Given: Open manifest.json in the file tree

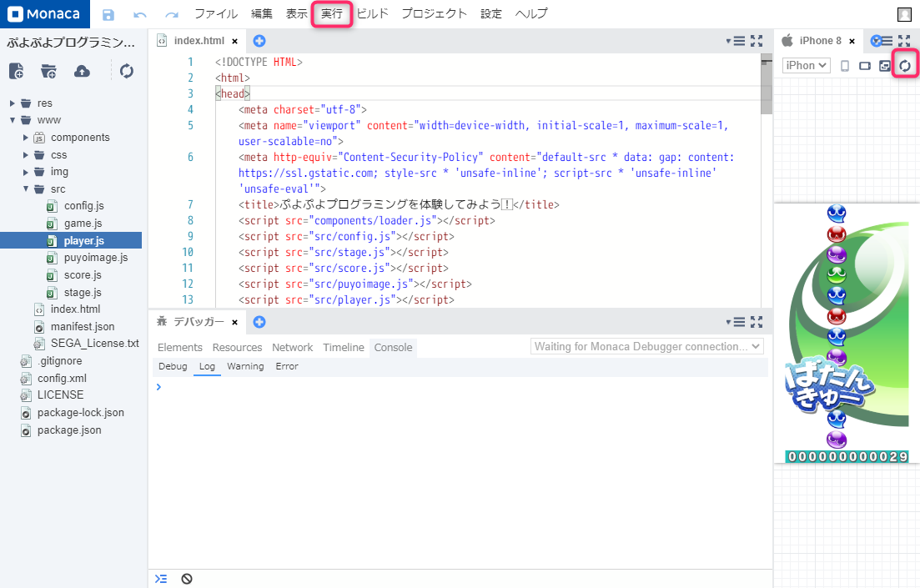Looking at the screenshot, I should coord(82,327).
